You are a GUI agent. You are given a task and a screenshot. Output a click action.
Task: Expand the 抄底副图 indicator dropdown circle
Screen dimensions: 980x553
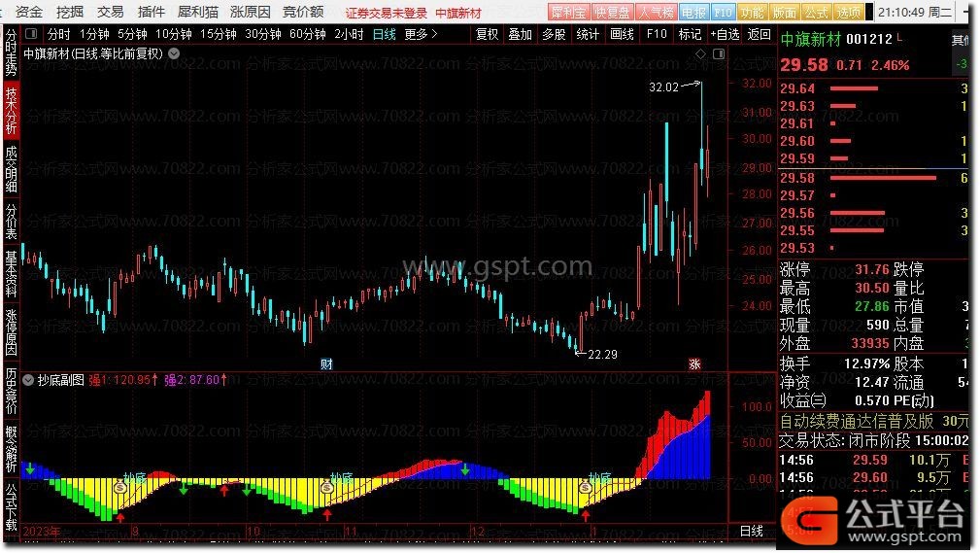(x=29, y=380)
